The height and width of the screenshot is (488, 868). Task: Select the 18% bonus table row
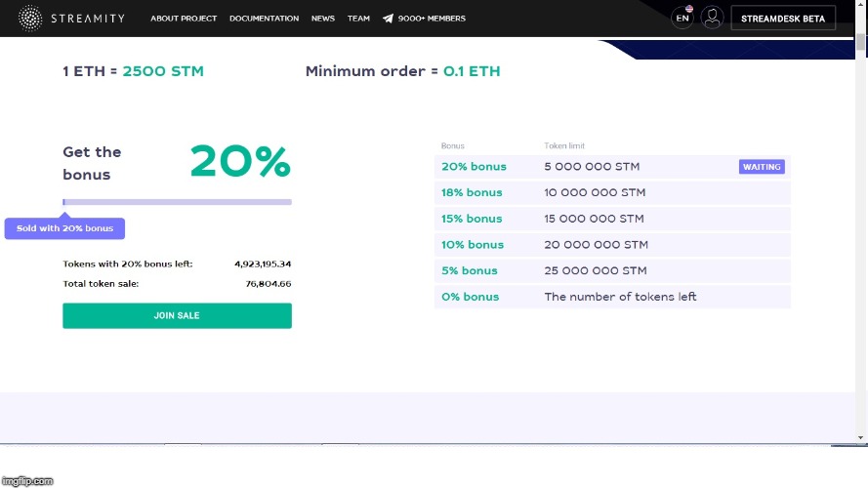point(612,192)
